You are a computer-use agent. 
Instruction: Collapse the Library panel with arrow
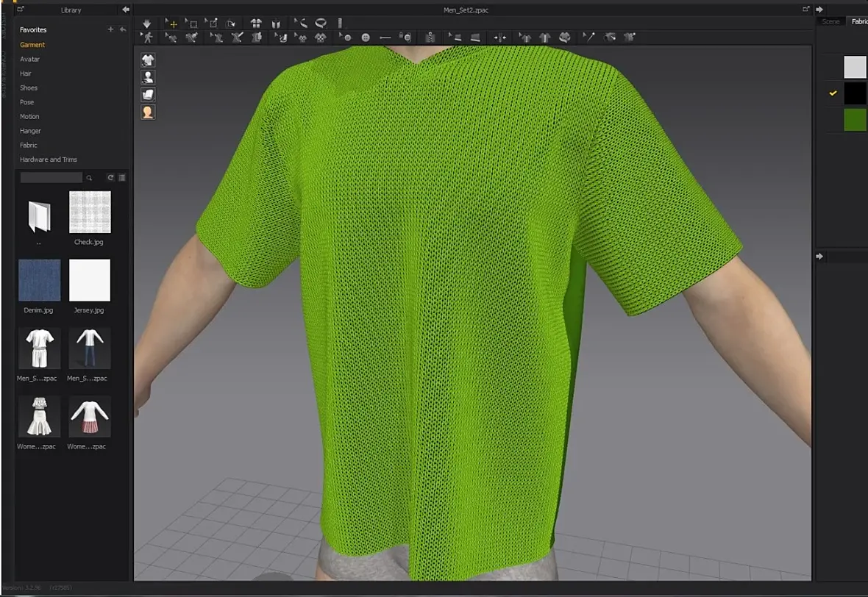pyautogui.click(x=126, y=10)
